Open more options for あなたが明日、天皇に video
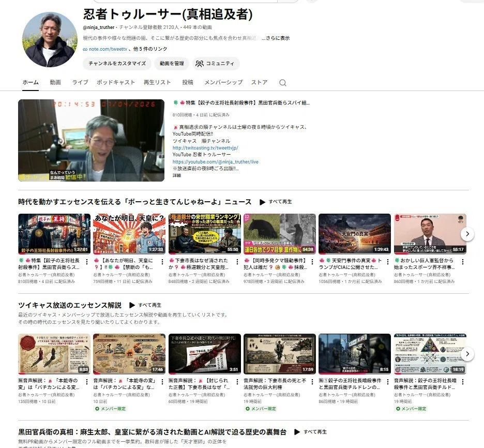484x448 pixels. (162, 262)
